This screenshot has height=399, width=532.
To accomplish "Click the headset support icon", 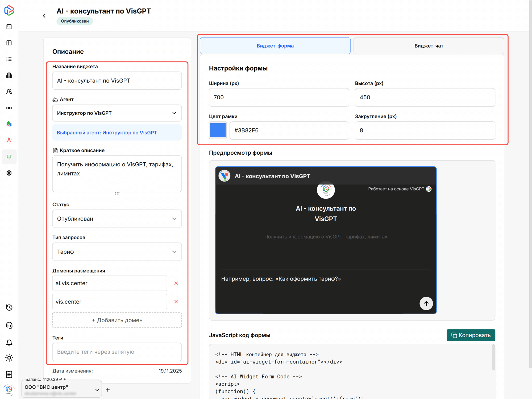I will tap(9, 325).
